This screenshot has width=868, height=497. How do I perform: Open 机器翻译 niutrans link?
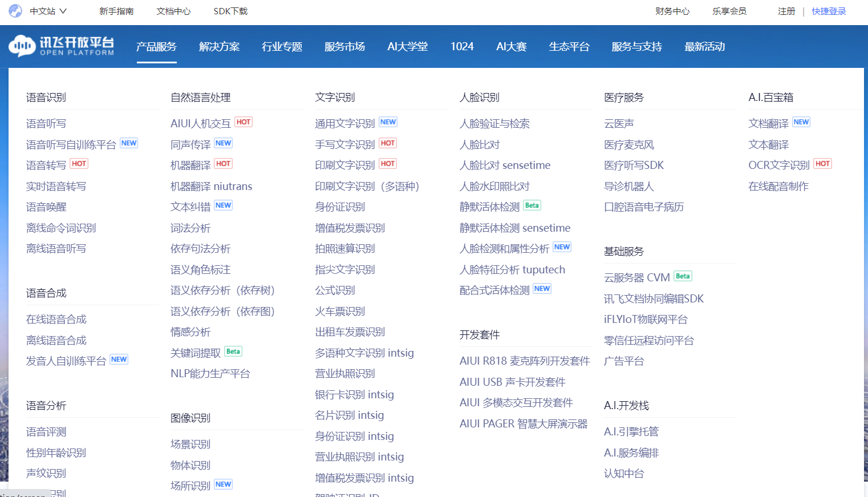click(x=211, y=186)
